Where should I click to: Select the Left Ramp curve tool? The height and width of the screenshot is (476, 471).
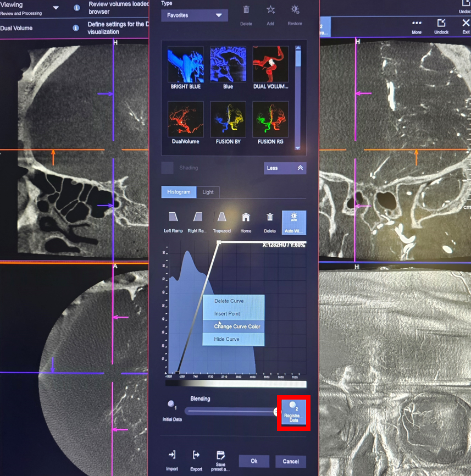173,218
